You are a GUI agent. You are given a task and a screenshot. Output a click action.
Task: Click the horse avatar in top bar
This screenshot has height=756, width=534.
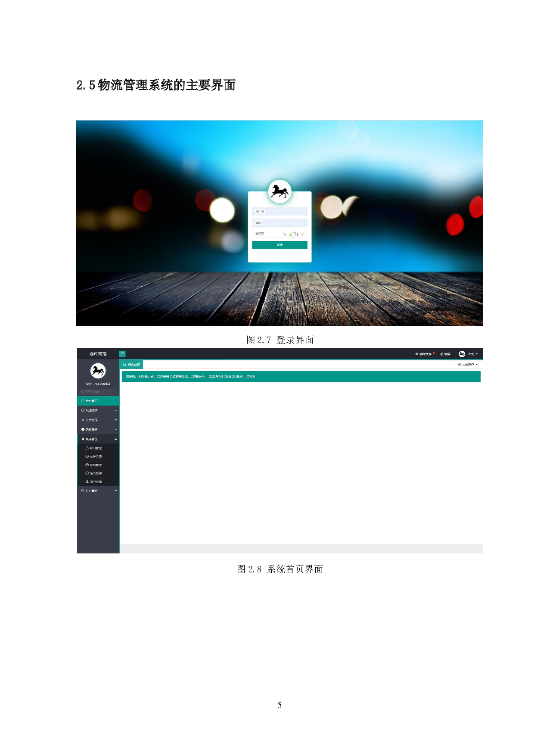(462, 354)
